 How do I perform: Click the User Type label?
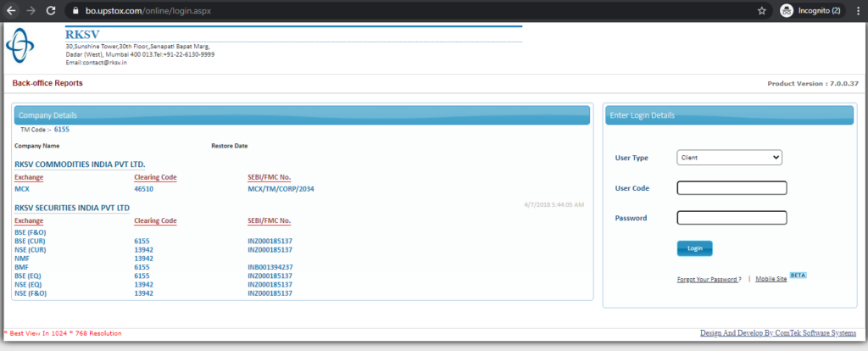[632, 158]
